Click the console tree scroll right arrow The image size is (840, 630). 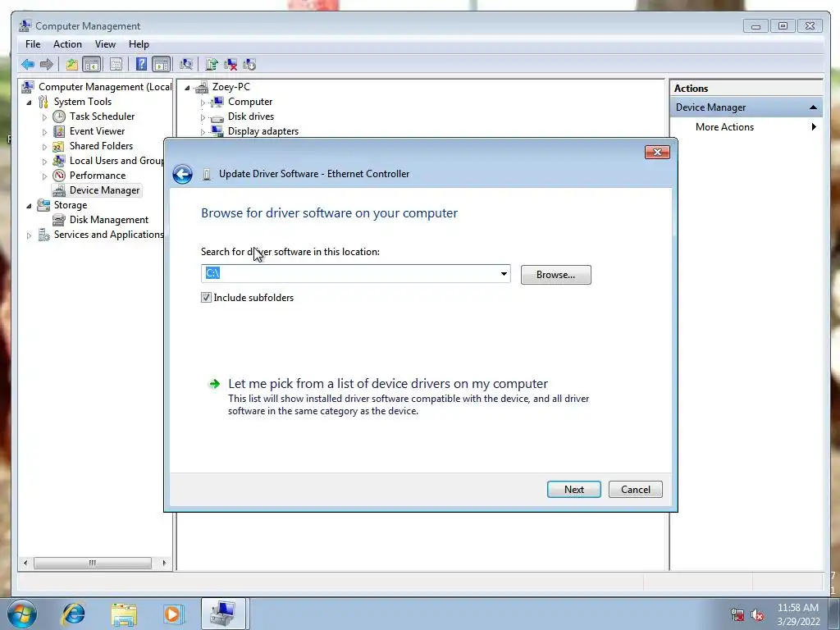[164, 563]
